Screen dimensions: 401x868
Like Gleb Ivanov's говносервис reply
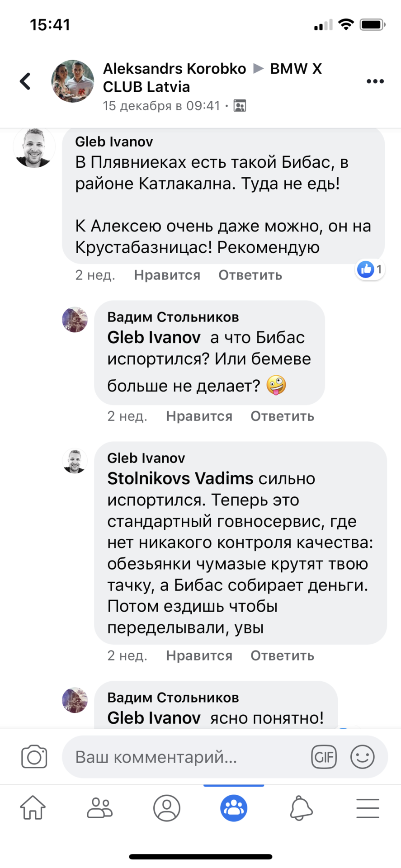[199, 656]
